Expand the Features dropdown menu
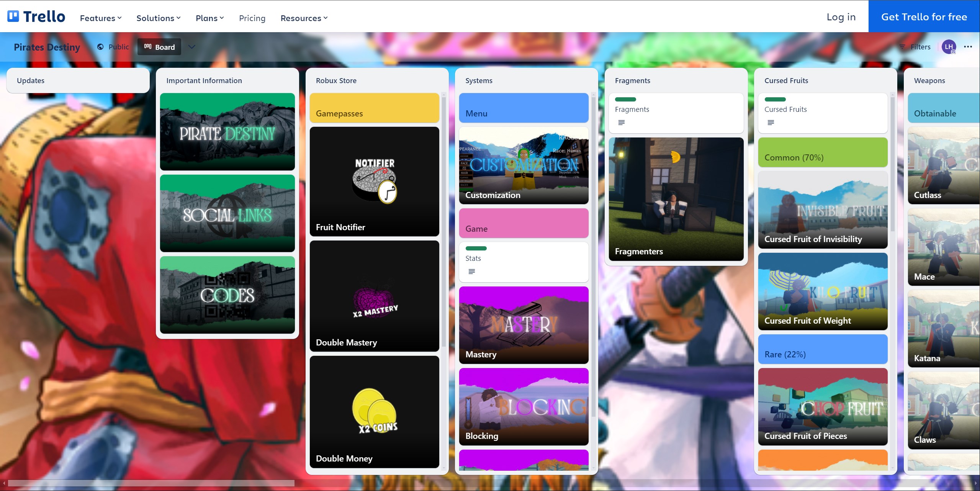The width and height of the screenshot is (980, 491). click(x=101, y=18)
